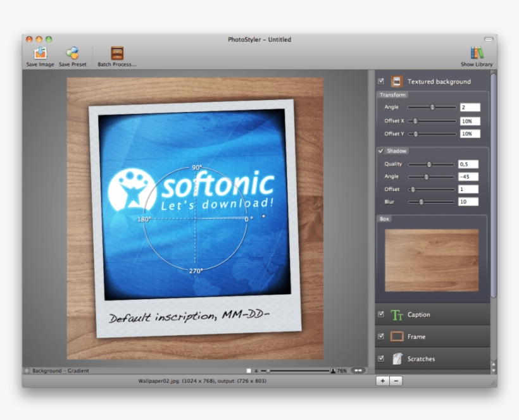Toggle the Shadow checkmark

380,151
